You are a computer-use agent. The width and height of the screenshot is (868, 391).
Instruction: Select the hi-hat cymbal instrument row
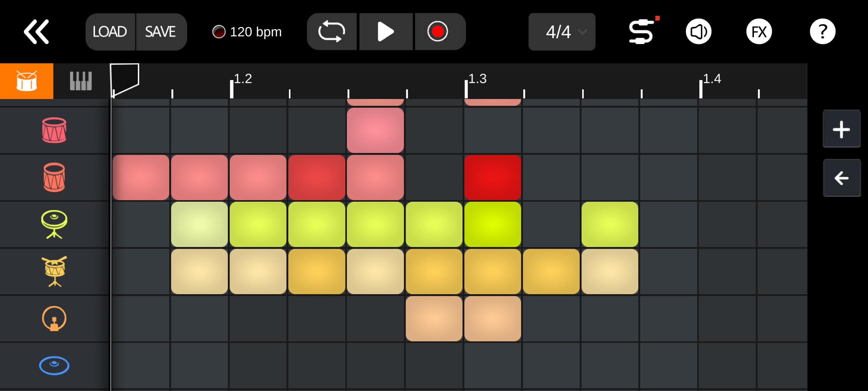click(x=54, y=224)
